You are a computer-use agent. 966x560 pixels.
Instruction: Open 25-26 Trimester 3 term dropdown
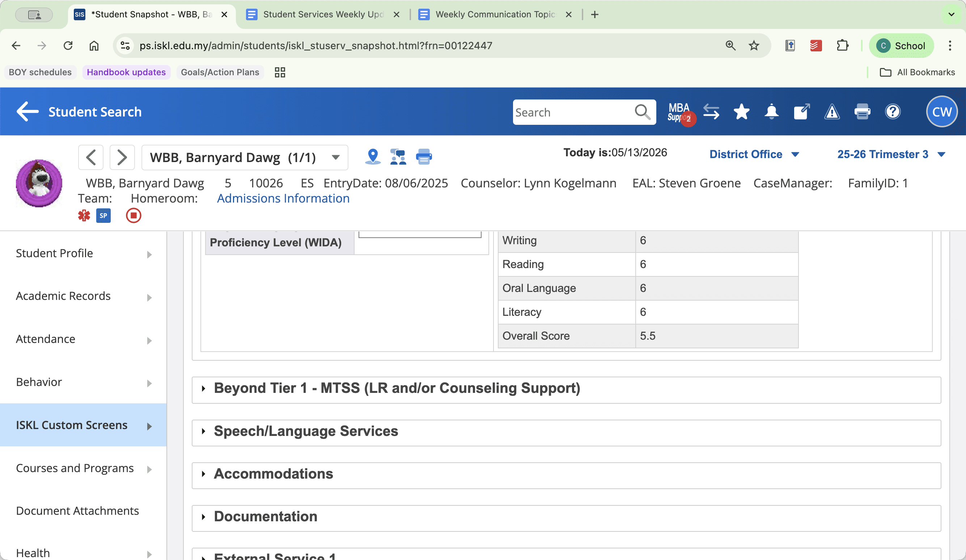click(x=891, y=154)
